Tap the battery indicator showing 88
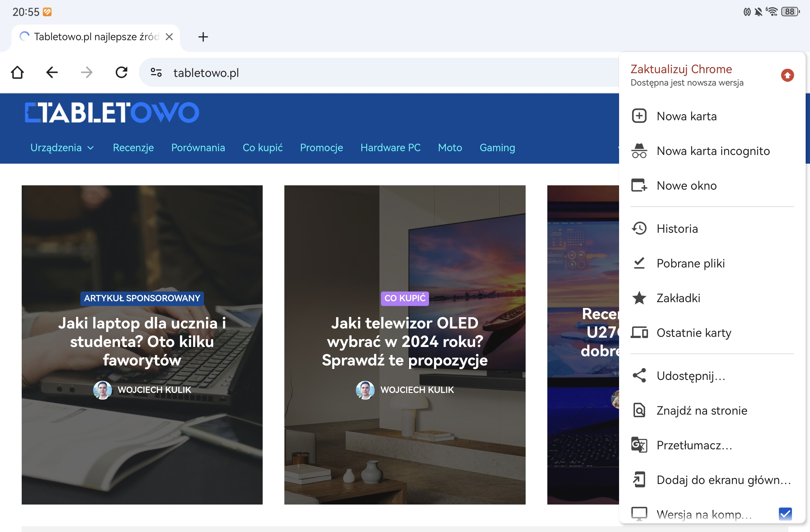The height and width of the screenshot is (532, 810). click(790, 12)
